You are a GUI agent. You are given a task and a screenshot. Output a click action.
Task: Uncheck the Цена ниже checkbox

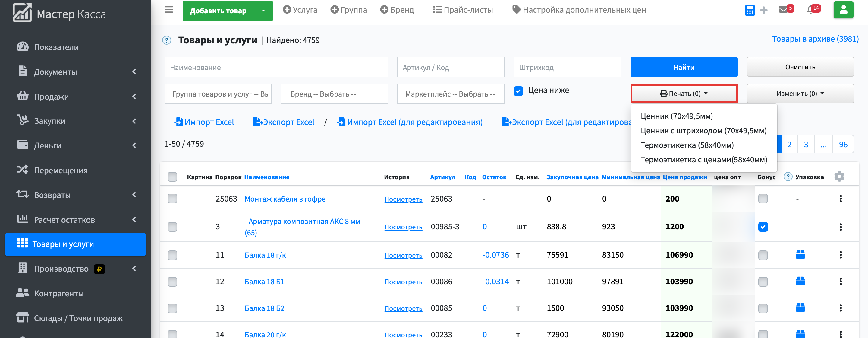pos(518,91)
